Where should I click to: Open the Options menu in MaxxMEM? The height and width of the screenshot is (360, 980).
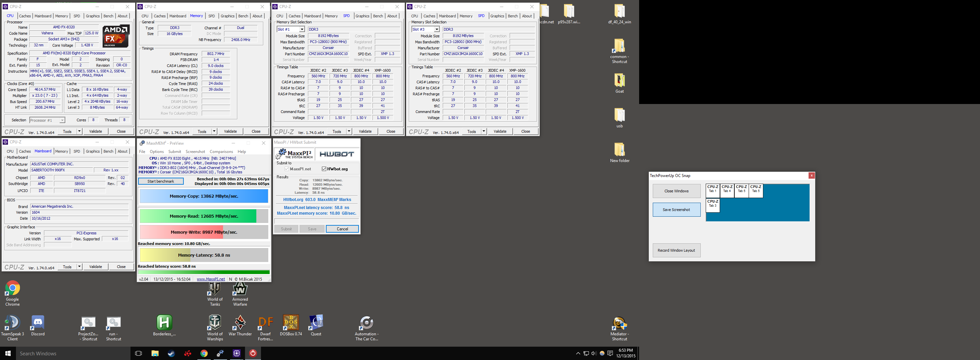(x=156, y=152)
